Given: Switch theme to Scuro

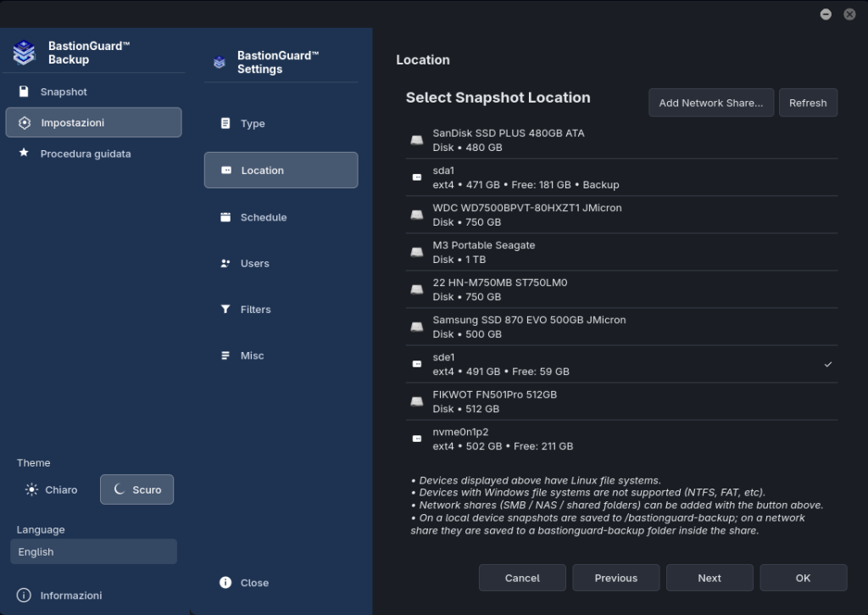Looking at the screenshot, I should (x=136, y=489).
